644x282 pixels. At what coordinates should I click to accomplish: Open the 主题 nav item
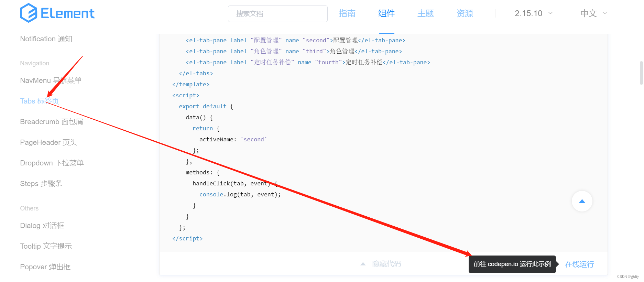(425, 13)
